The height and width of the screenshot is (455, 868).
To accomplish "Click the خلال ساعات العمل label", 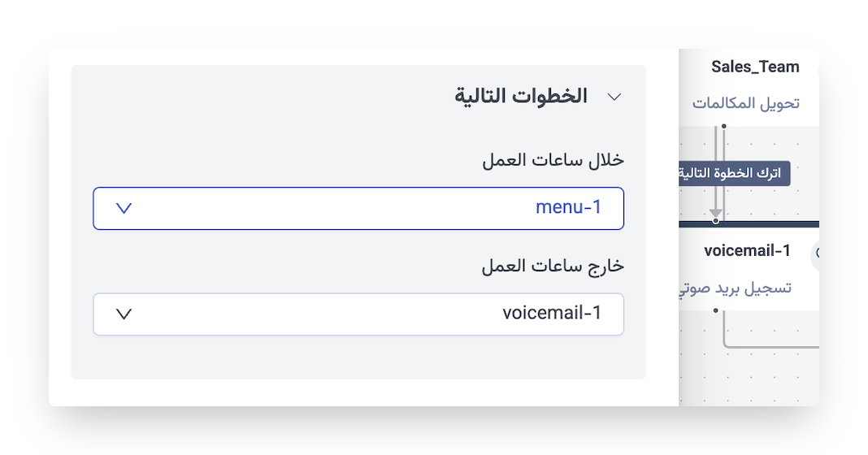I will coord(553,159).
